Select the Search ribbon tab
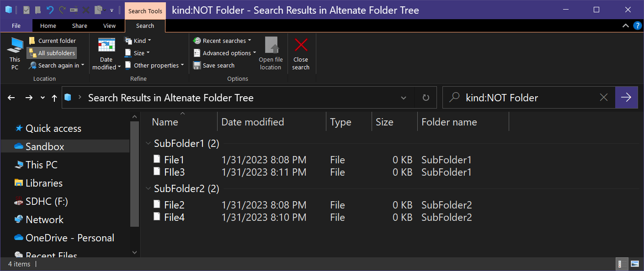This screenshot has width=644, height=271. [145, 26]
